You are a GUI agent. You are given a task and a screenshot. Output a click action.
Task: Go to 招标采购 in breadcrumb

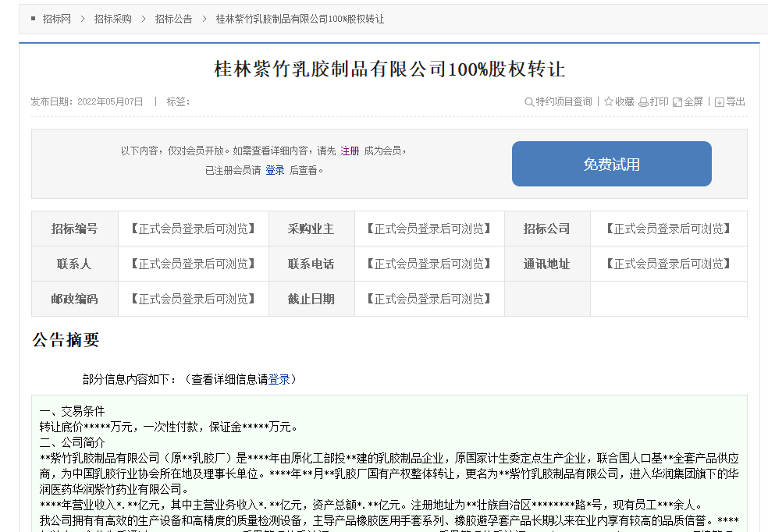pos(112,19)
